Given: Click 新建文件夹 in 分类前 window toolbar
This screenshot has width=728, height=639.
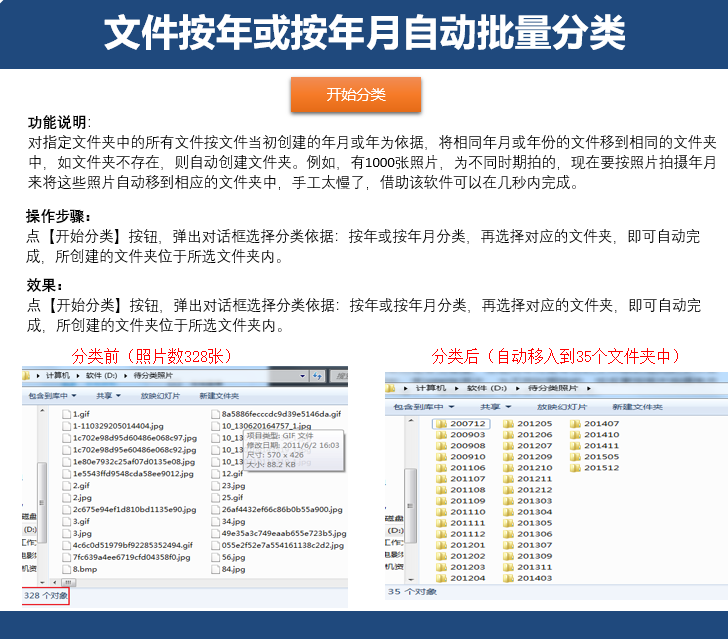Looking at the screenshot, I should (x=219, y=396).
